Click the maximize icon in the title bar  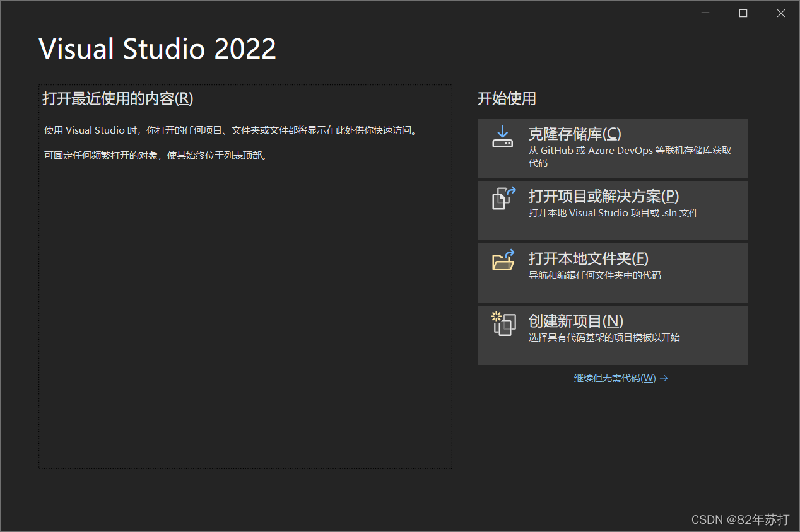pyautogui.click(x=743, y=13)
